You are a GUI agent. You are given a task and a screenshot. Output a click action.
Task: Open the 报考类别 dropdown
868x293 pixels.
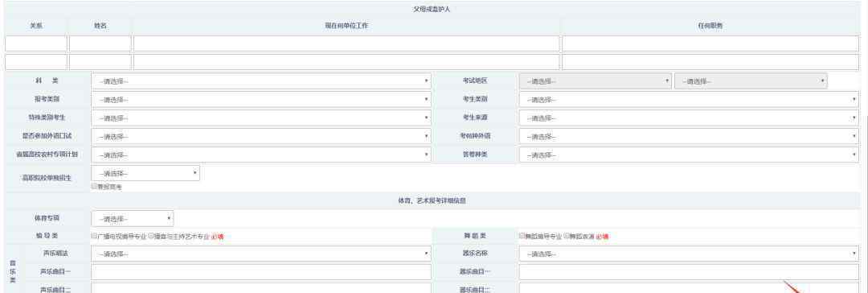point(260,99)
